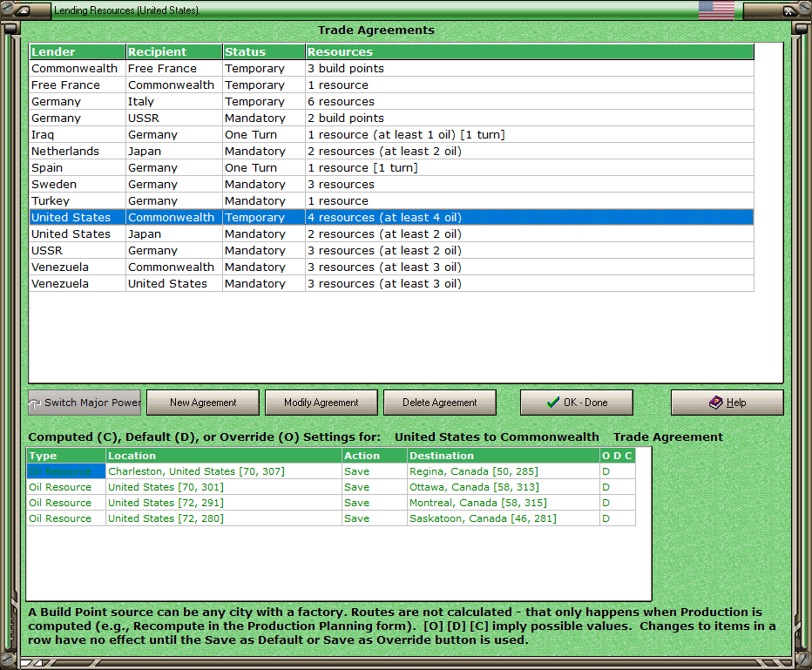This screenshot has width=812, height=670.
Task: Select the Iraq to Germany agreement
Action: pyautogui.click(x=391, y=135)
